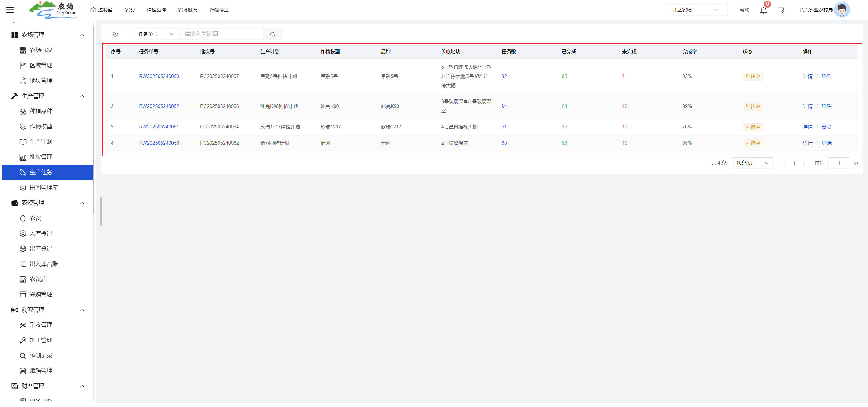Click the table settings gear icon

tap(115, 34)
